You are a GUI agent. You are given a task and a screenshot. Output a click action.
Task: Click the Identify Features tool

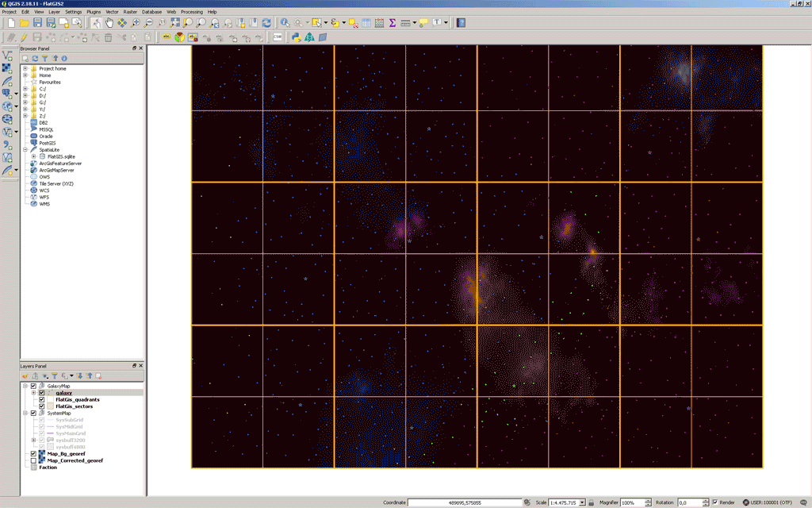[x=285, y=23]
